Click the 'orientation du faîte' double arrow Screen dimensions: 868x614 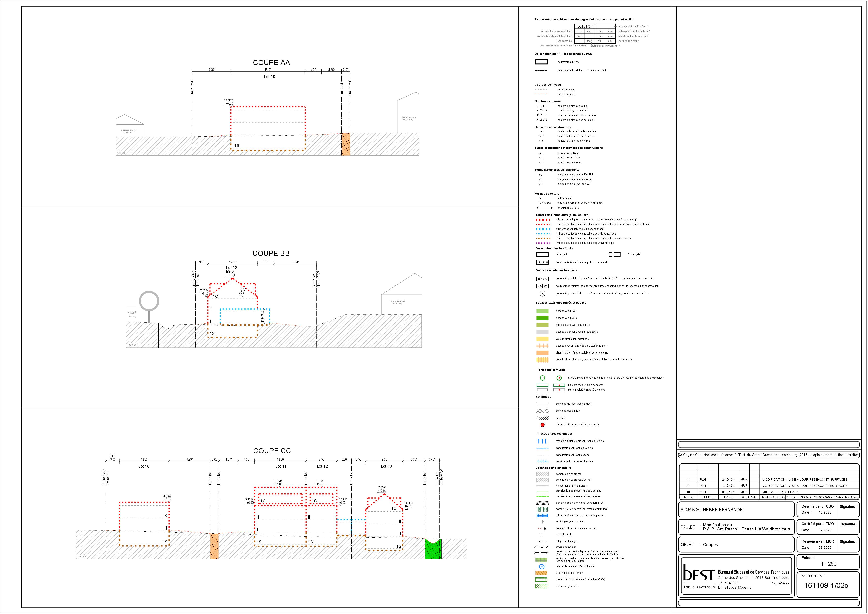544,208
